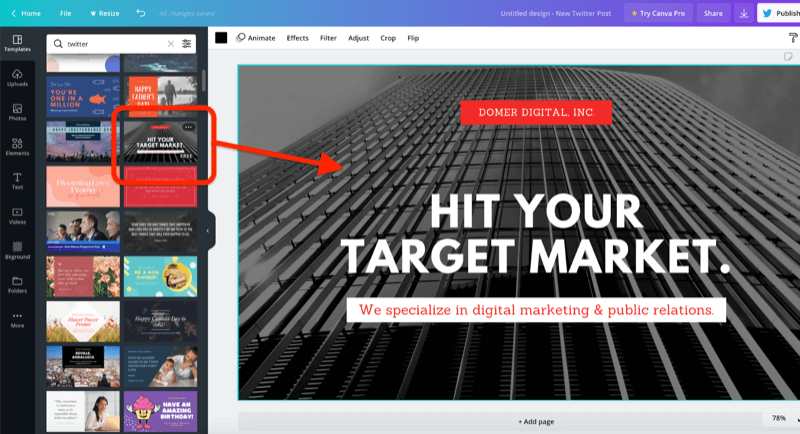This screenshot has height=434, width=800.
Task: Click Animate in the toolbar
Action: coord(256,38)
